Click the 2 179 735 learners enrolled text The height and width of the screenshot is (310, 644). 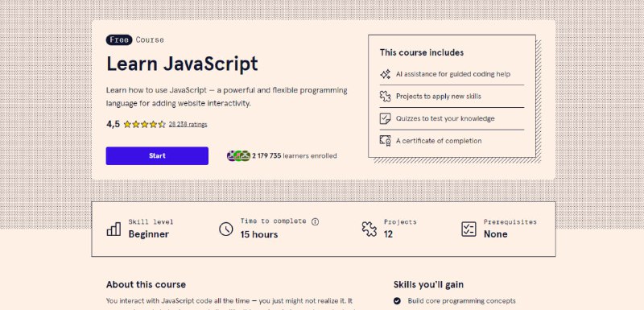click(295, 156)
